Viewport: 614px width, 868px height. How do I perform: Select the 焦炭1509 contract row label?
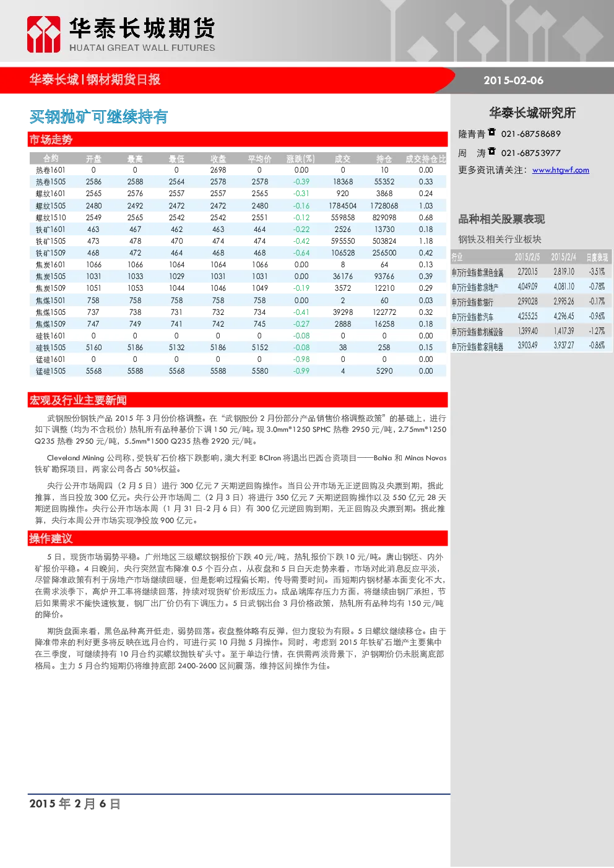[x=51, y=288]
